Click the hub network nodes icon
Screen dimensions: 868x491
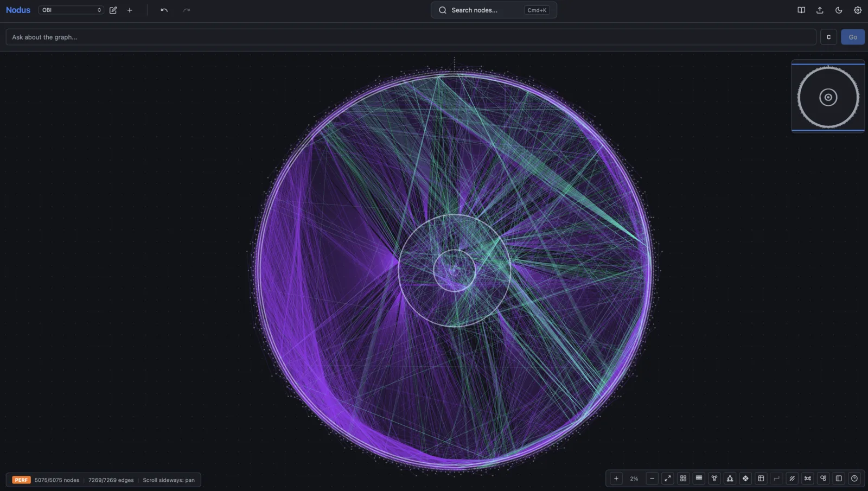(808, 479)
